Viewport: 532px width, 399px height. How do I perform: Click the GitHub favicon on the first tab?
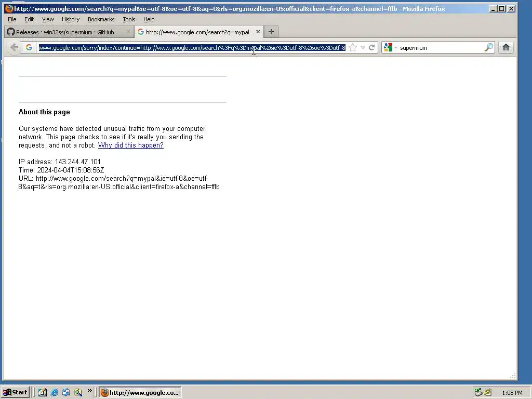click(x=11, y=32)
